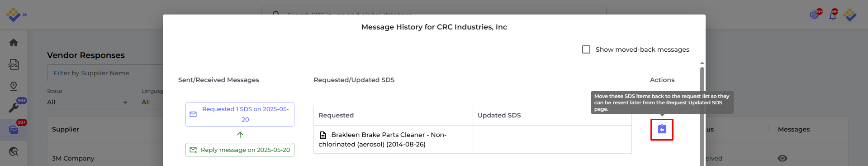Open the notifications bell icon
The image size is (868, 166).
click(x=832, y=15)
